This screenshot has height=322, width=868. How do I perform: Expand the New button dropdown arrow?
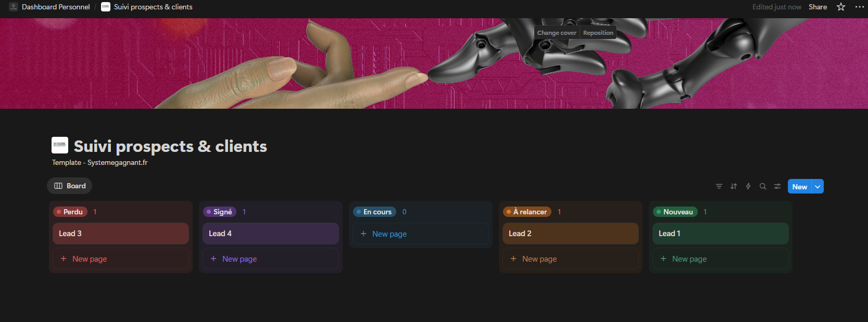click(817, 186)
